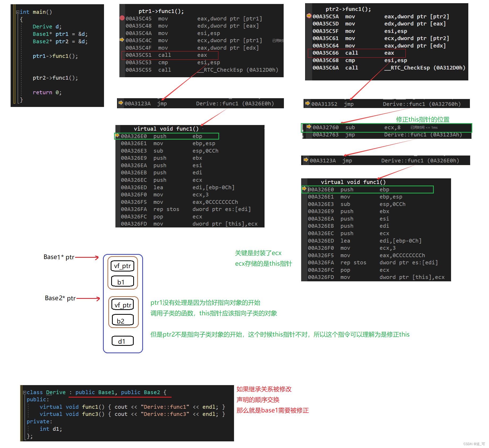Image resolution: width=489 pixels, height=448 pixels.
Task: Click the yellow instruction arrow at 00A35C4C
Action: pos(122,40)
